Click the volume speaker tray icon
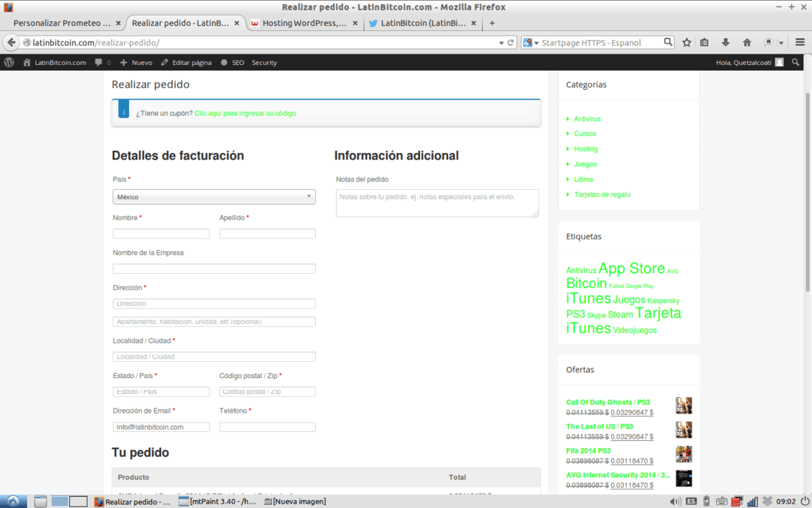Screen dimensions: 812x508 tap(675, 501)
